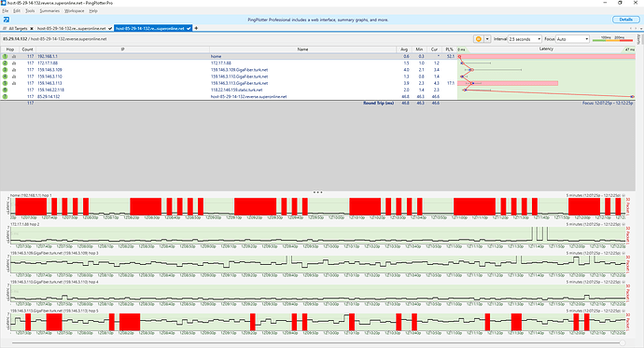This screenshot has height=348, width=644.
Task: Click the add new target plus tab
Action: [196, 28]
